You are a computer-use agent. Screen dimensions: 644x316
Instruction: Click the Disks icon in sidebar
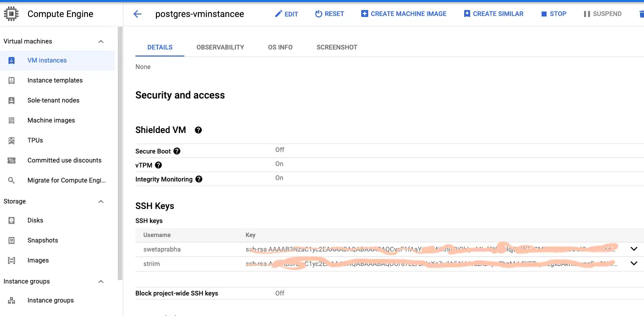pyautogui.click(x=11, y=220)
